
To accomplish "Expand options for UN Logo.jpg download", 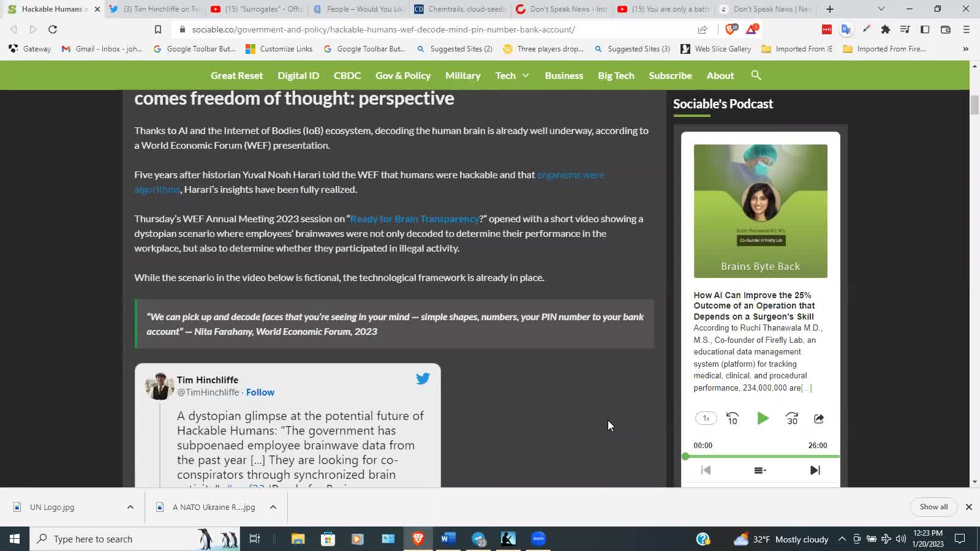I will [130, 507].
